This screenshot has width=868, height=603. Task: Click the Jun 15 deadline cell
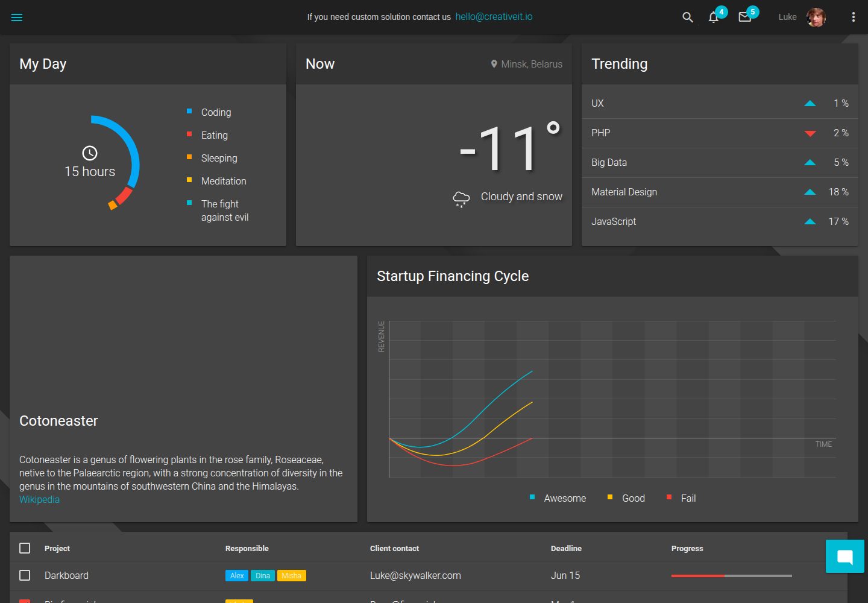click(565, 576)
